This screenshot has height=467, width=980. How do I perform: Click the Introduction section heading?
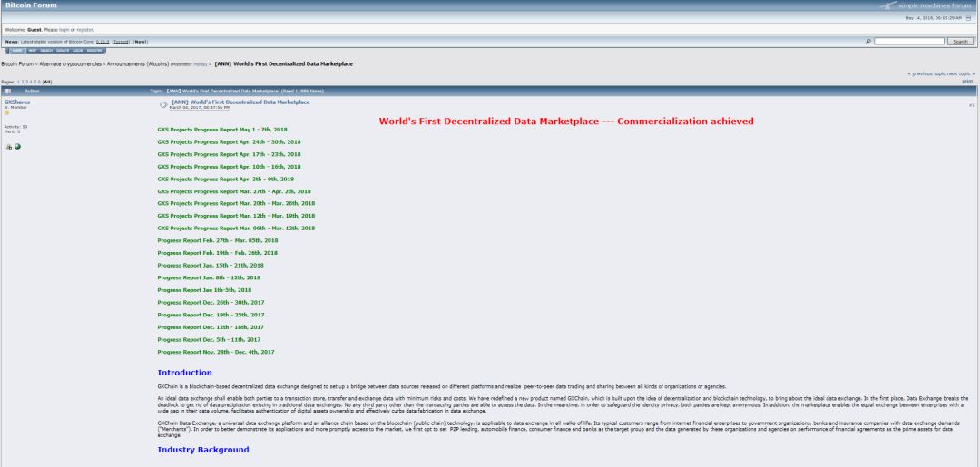point(184,373)
